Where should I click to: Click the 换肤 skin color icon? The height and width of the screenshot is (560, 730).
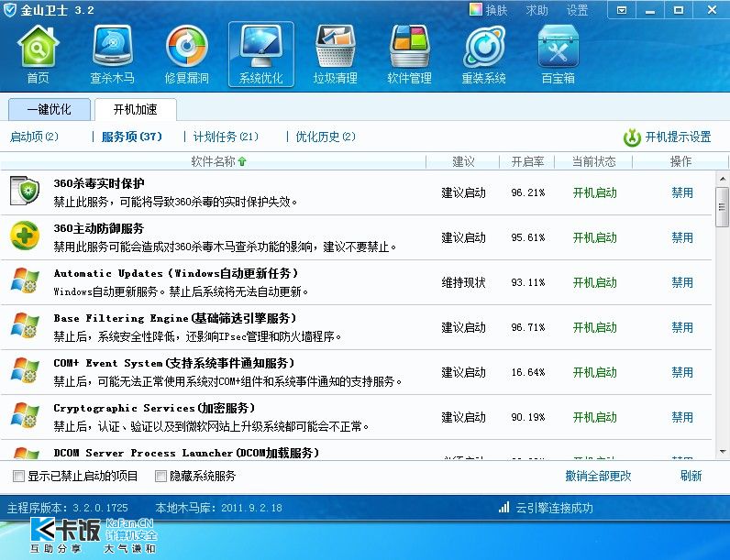[x=475, y=9]
